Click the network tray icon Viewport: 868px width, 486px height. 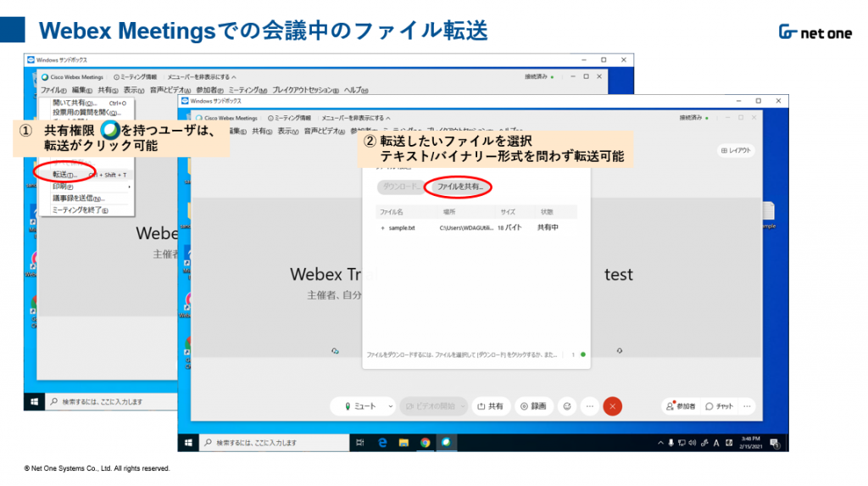point(682,443)
